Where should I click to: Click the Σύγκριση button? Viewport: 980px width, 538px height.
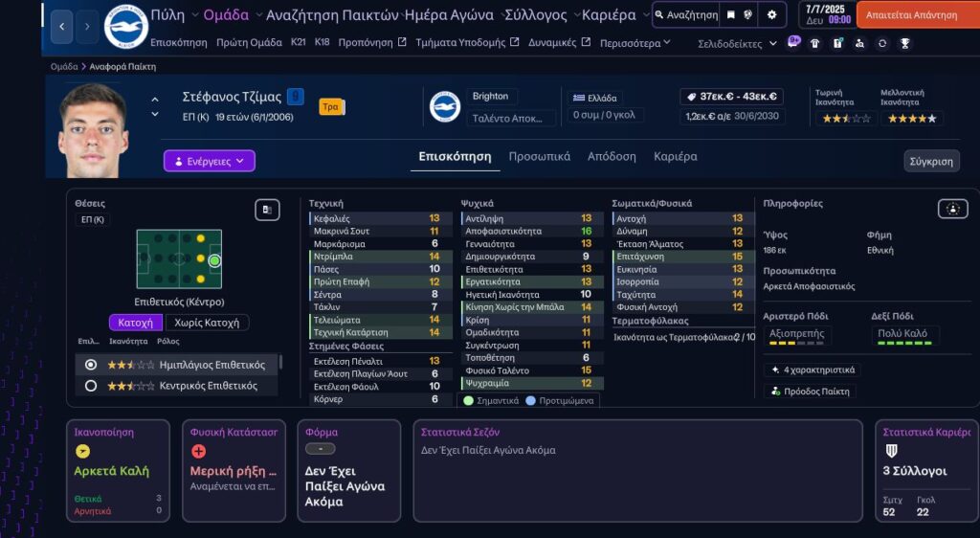click(x=931, y=161)
